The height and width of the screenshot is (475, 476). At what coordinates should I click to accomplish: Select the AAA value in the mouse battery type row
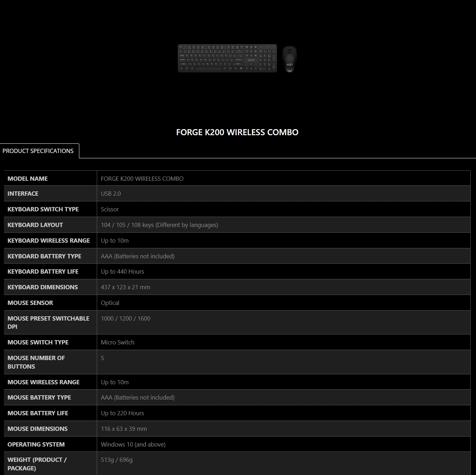tap(138, 397)
